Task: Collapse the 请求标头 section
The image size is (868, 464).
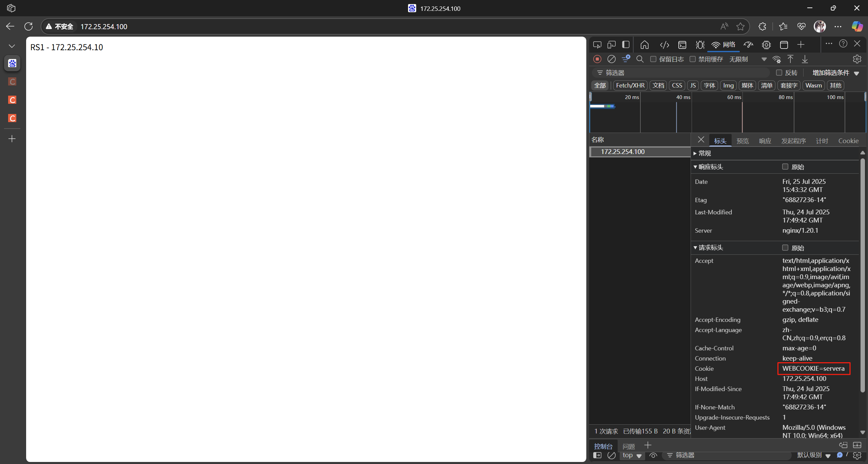Action: tap(708, 248)
